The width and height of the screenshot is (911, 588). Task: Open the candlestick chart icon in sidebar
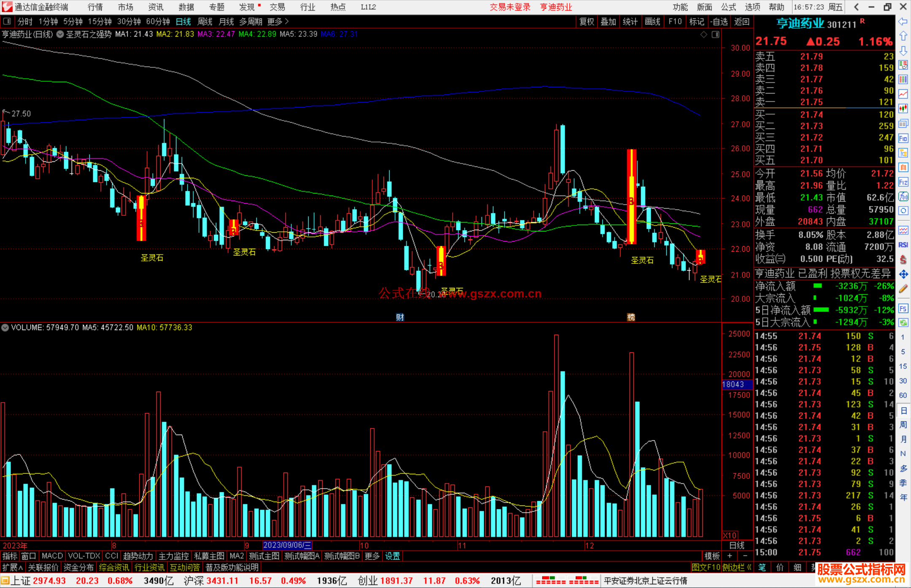[903, 108]
